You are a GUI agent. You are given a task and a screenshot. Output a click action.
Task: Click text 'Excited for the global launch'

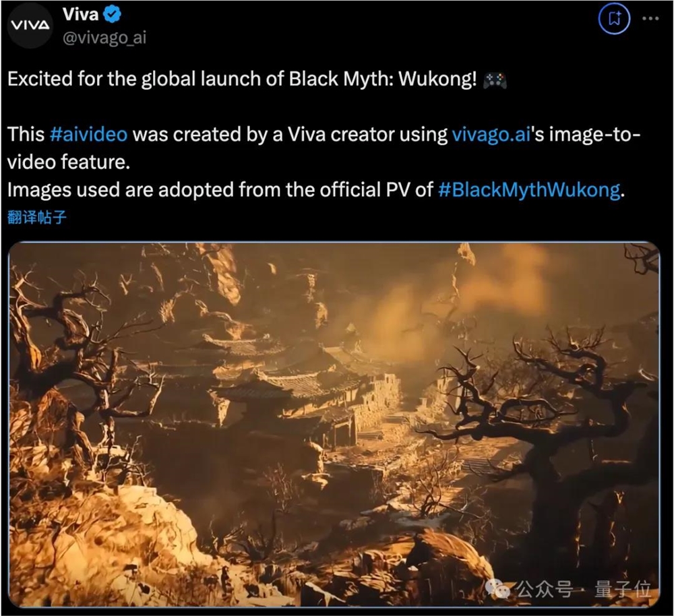(x=133, y=79)
